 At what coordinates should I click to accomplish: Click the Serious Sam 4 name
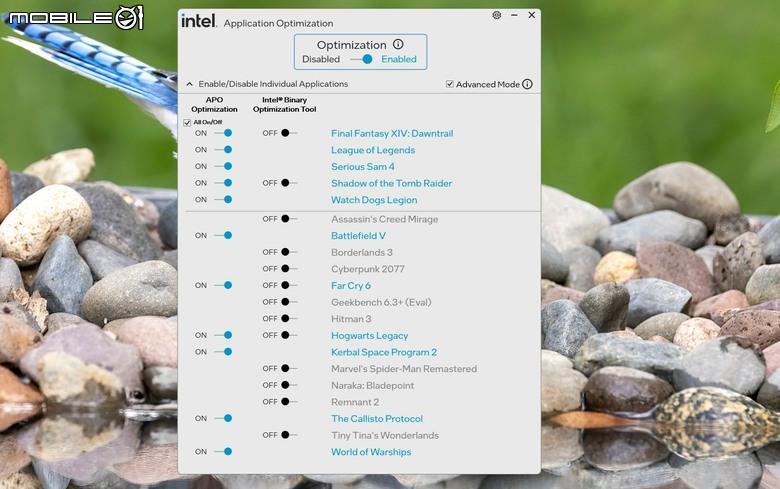(363, 167)
